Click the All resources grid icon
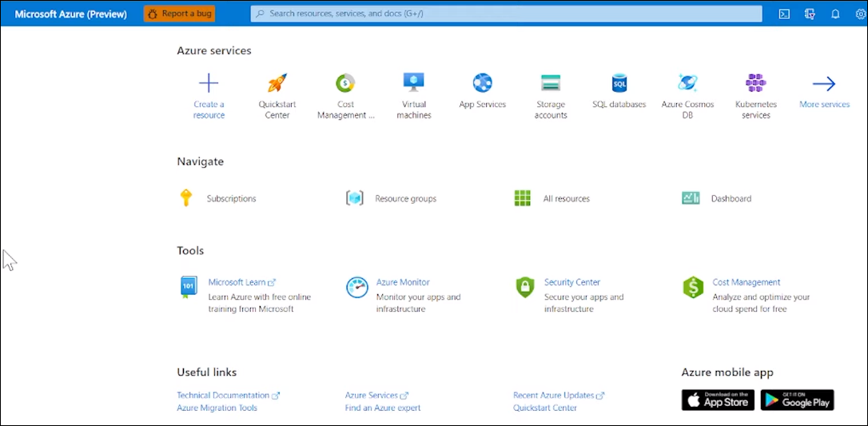Image resolution: width=868 pixels, height=426 pixels. (x=523, y=198)
